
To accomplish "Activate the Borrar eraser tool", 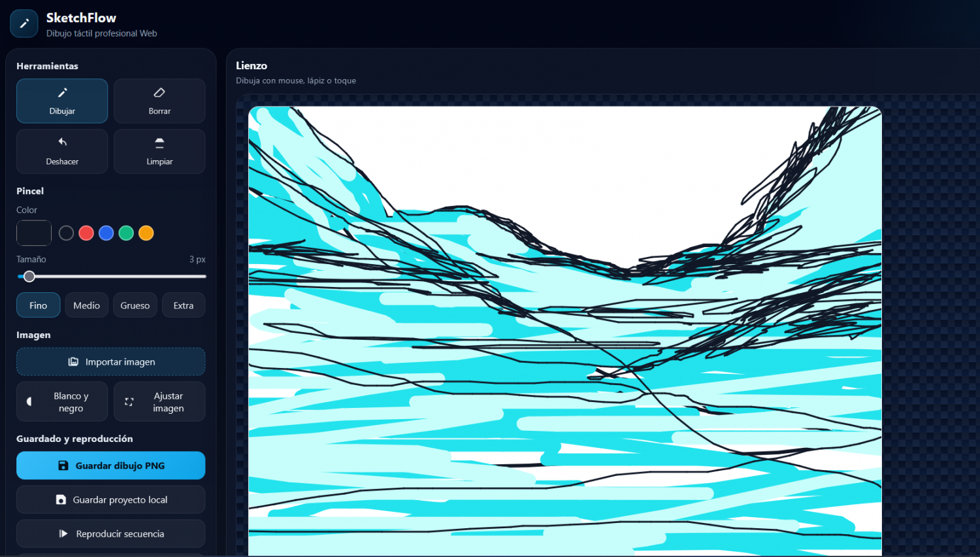I will point(159,101).
